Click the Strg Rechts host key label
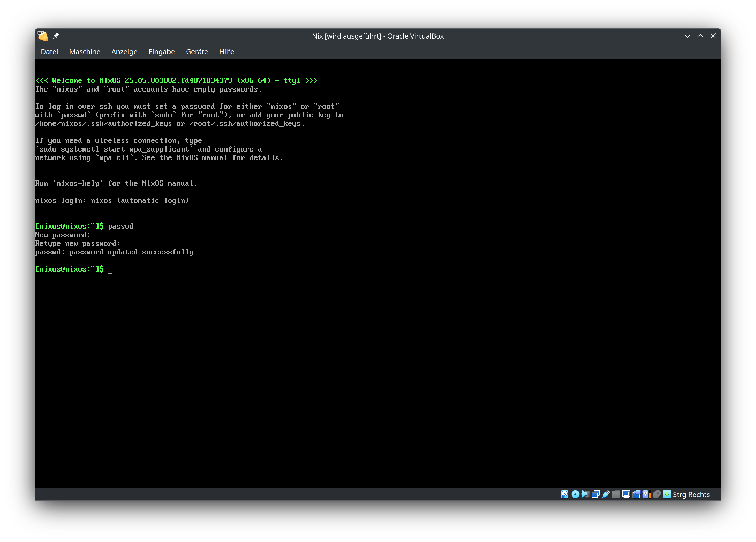The height and width of the screenshot is (542, 756). coord(691,495)
